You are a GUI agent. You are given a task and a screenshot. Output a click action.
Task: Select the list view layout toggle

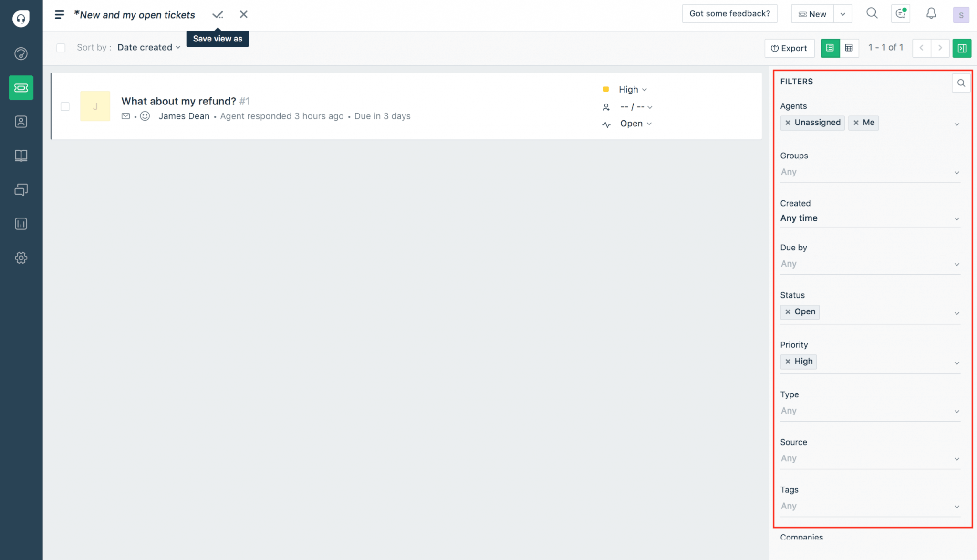coord(831,48)
